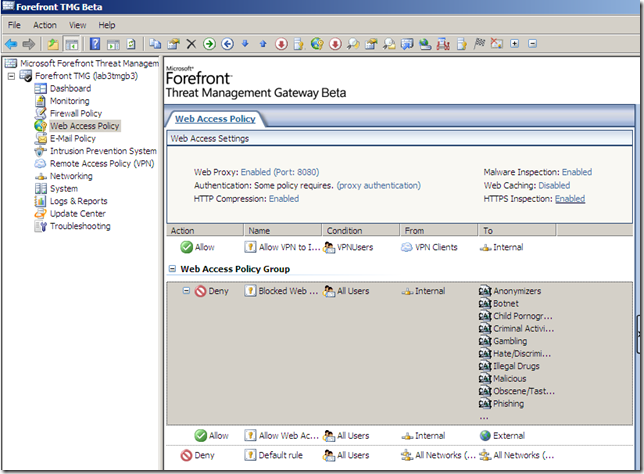Screen dimensions: 644x474
Task: Click the Gambling category entry
Action: coord(510,341)
